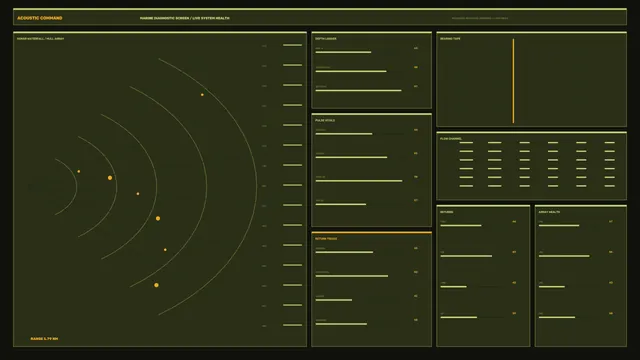Click the first progress bar in Depth Ladder

coord(343,52)
